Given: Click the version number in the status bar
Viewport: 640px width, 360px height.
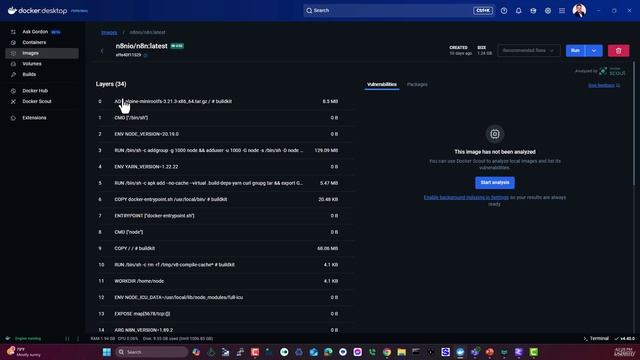Looking at the screenshot, I should [x=627, y=338].
